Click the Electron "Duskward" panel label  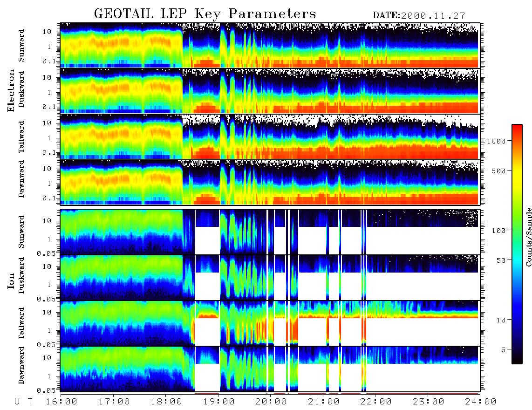[21, 89]
